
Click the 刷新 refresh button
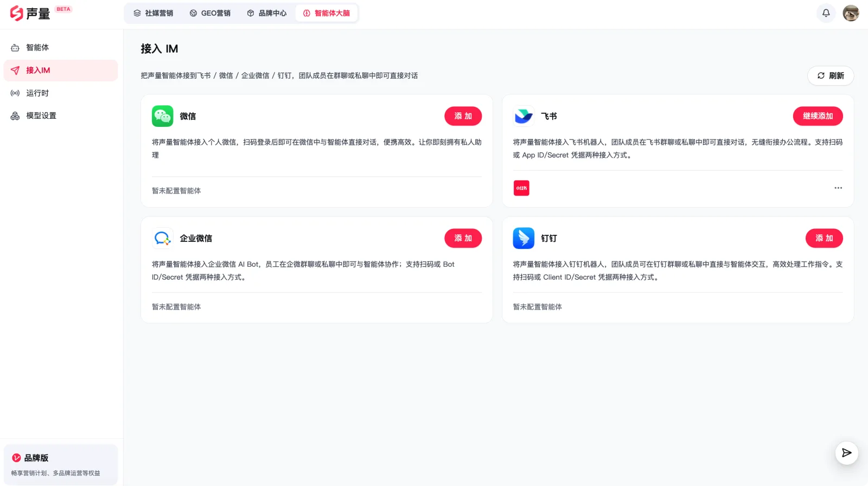coord(831,76)
